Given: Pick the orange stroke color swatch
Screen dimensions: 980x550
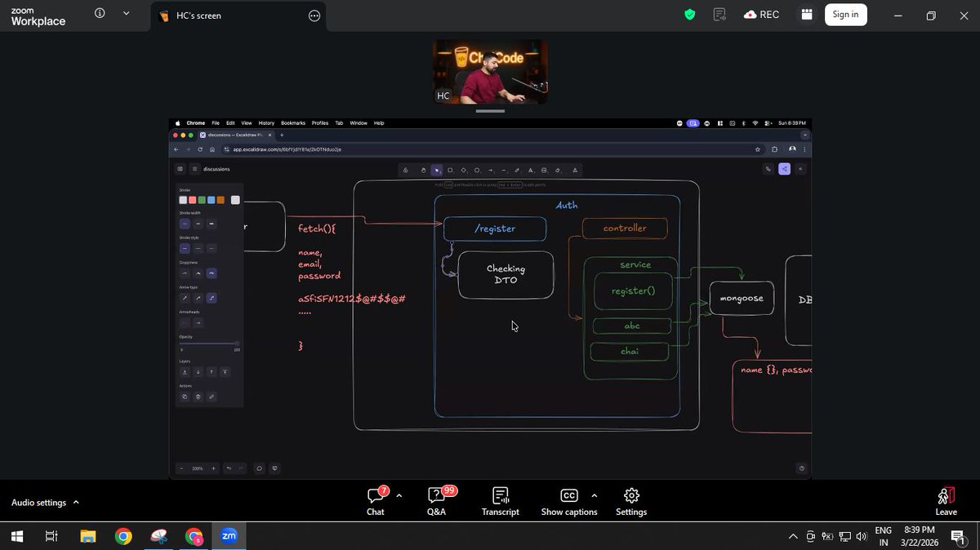Looking at the screenshot, I should [220, 200].
